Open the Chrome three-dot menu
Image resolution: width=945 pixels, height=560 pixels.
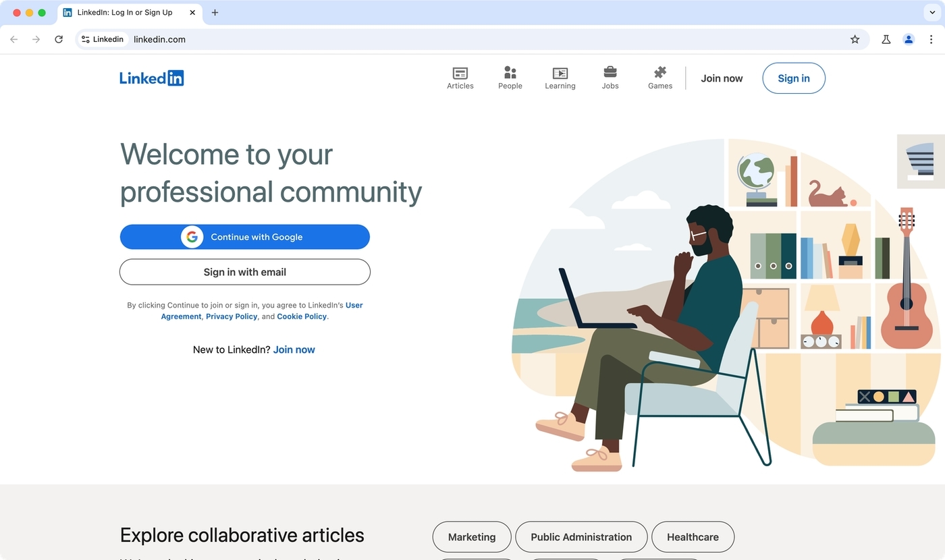pyautogui.click(x=931, y=39)
